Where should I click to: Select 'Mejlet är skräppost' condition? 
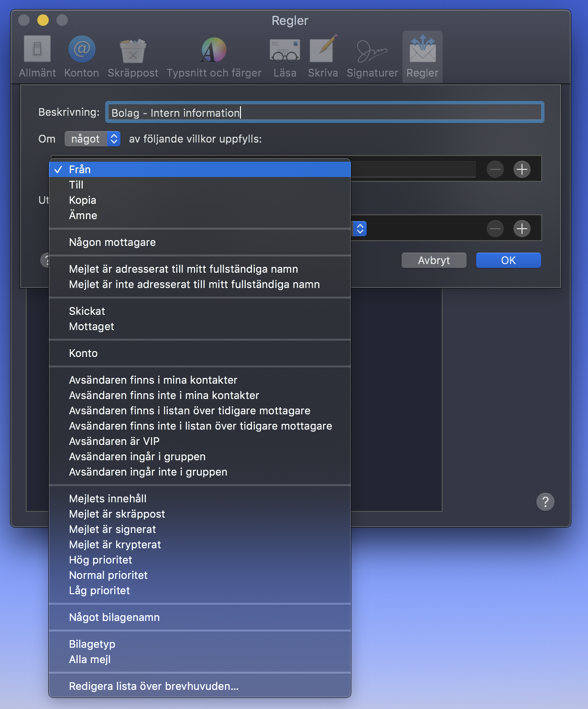(117, 514)
